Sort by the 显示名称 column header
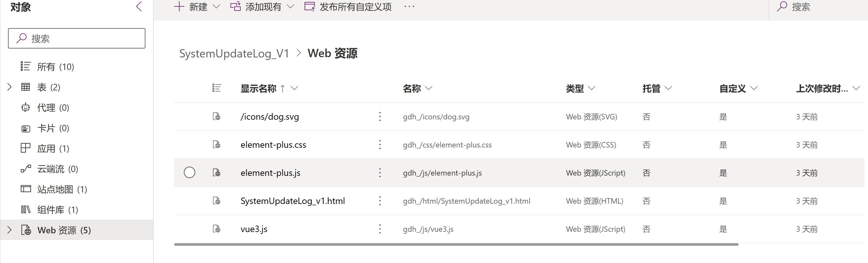 pyautogui.click(x=259, y=88)
